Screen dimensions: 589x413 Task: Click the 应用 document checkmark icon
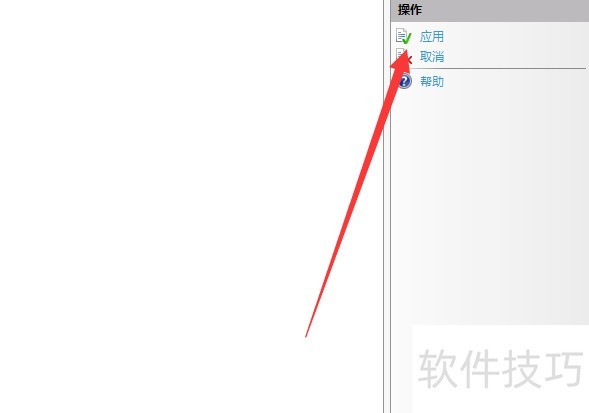[404, 36]
